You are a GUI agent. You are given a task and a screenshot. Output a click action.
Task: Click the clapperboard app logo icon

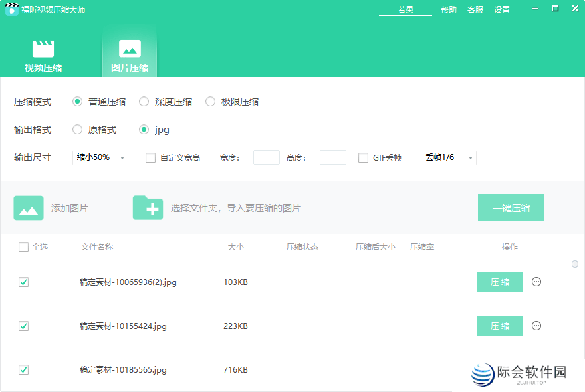pos(11,10)
